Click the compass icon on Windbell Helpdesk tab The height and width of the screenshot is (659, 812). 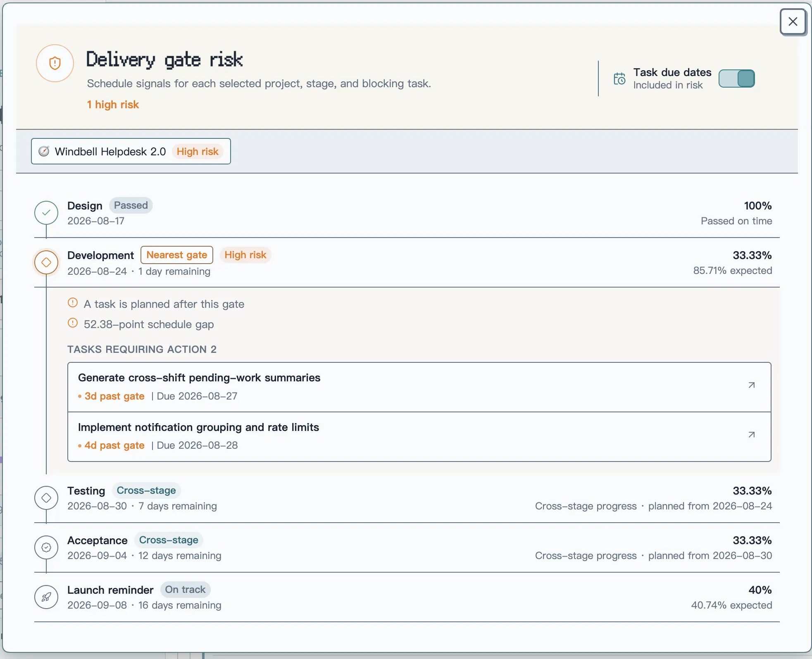click(x=44, y=151)
